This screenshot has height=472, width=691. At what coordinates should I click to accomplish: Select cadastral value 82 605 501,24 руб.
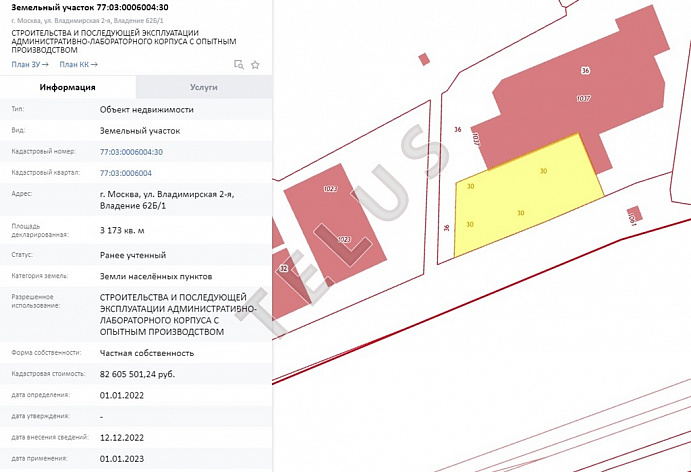[x=137, y=374]
